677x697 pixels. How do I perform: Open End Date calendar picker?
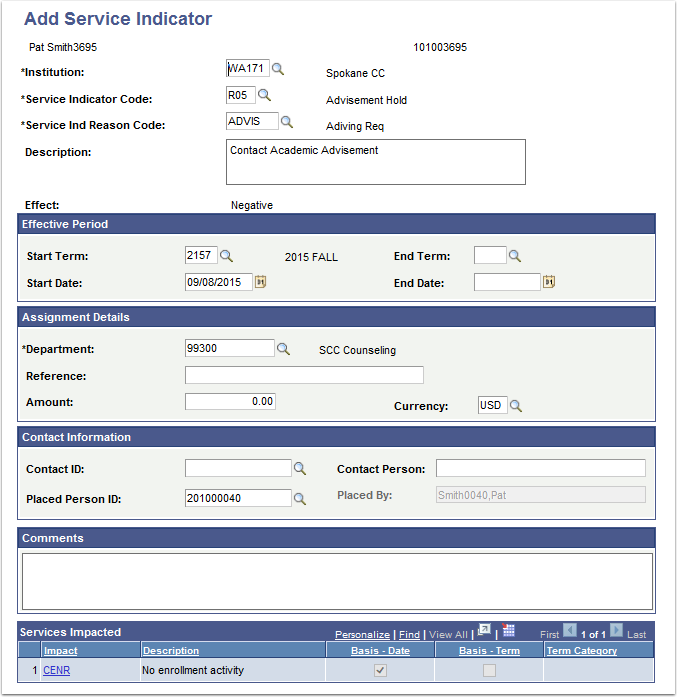(549, 282)
